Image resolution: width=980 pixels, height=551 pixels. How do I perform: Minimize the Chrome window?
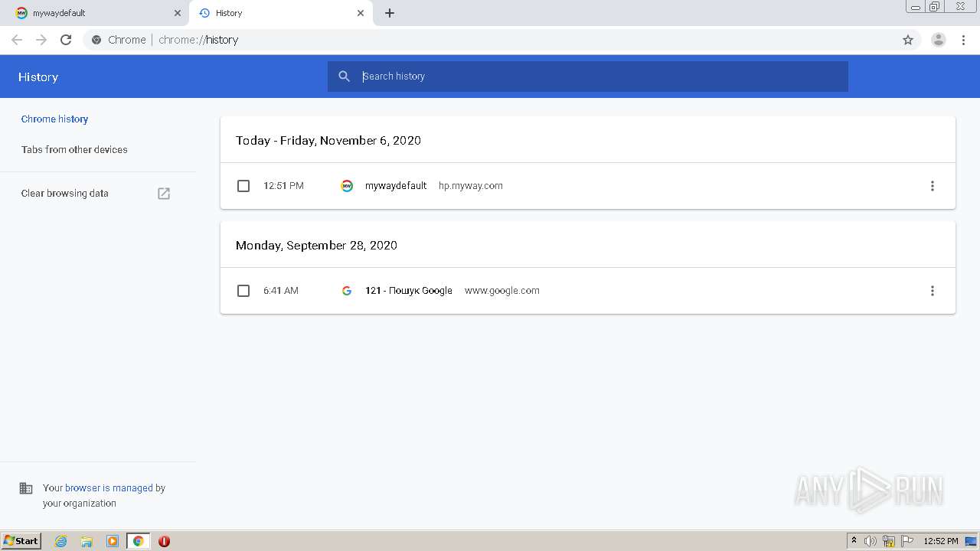point(916,7)
